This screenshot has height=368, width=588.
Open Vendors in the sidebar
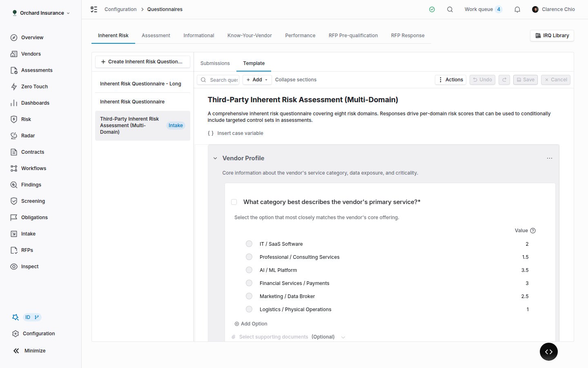pos(31,54)
